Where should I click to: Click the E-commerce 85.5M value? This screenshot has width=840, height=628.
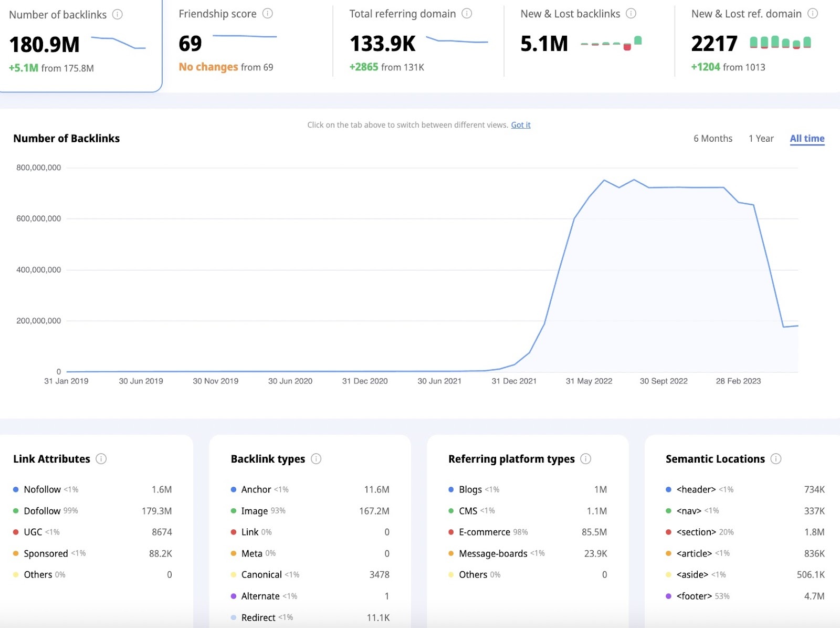pos(594,532)
